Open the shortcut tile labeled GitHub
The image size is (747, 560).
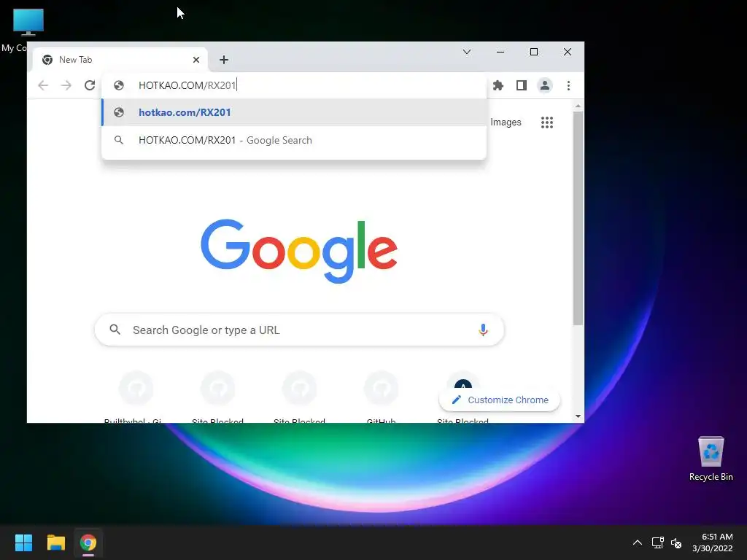pyautogui.click(x=381, y=396)
